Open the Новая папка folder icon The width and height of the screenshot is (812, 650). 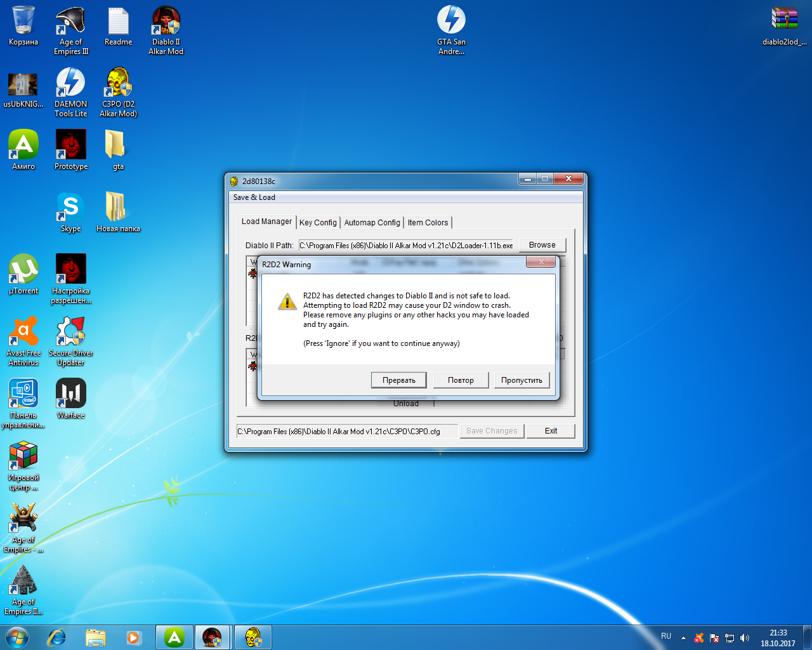coord(119,212)
